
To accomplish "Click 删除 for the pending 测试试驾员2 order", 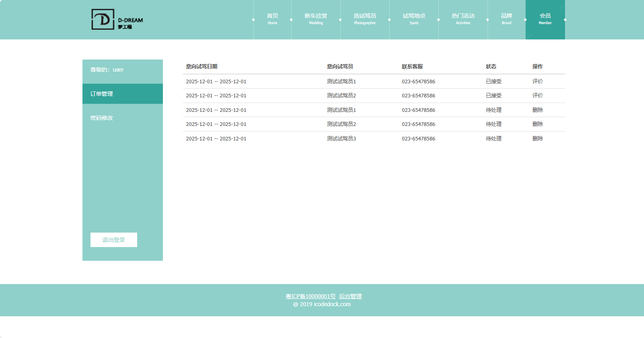I will 537,124.
